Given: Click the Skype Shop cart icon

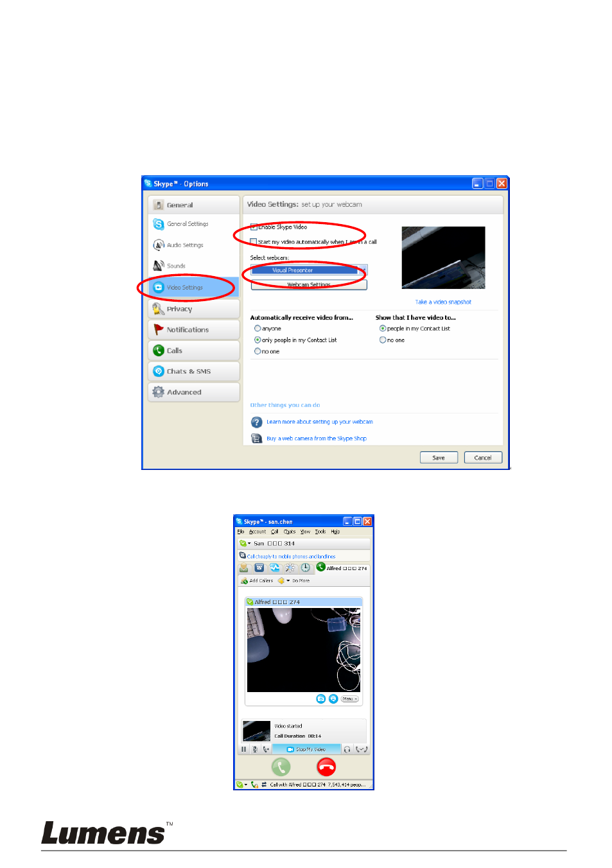Looking at the screenshot, I should click(256, 438).
